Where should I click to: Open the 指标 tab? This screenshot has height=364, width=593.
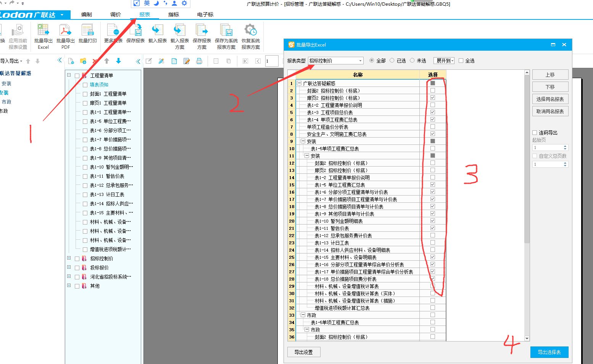click(x=174, y=14)
